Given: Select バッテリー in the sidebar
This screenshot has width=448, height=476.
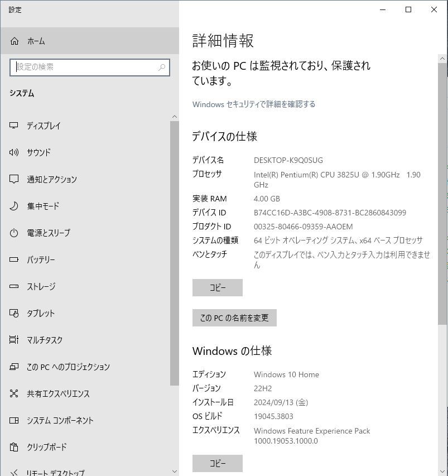Looking at the screenshot, I should [85, 259].
